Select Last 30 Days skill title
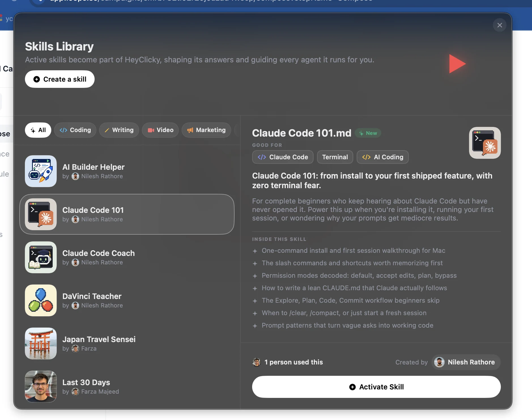532x420 pixels. (86, 382)
